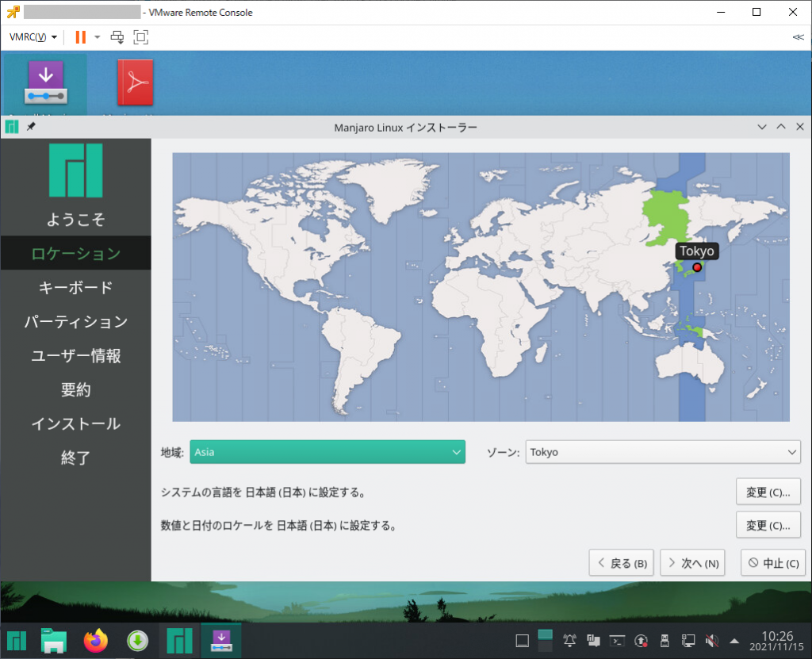Open the network connections tray icon

[x=688, y=641]
